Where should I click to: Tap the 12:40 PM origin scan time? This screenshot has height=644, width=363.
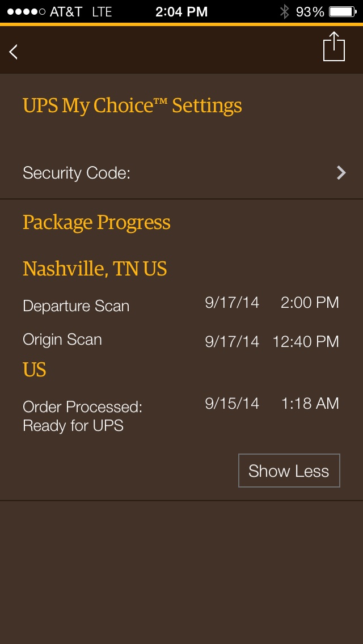coord(306,341)
